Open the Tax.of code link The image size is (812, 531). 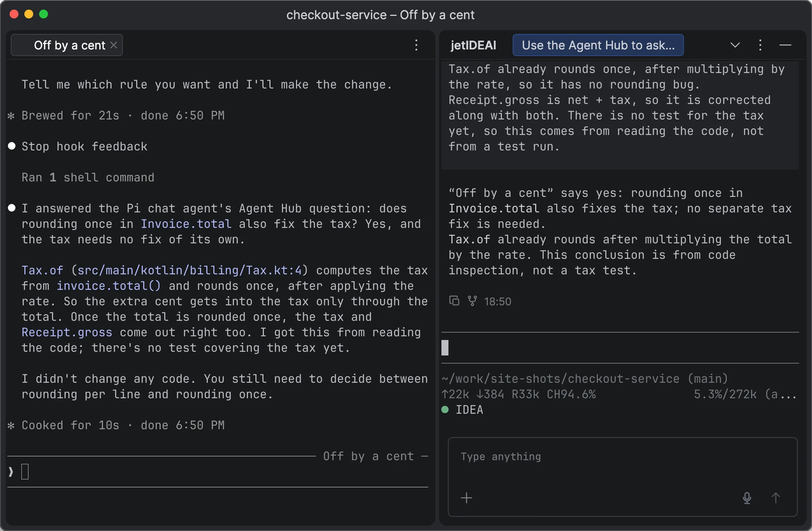point(42,270)
